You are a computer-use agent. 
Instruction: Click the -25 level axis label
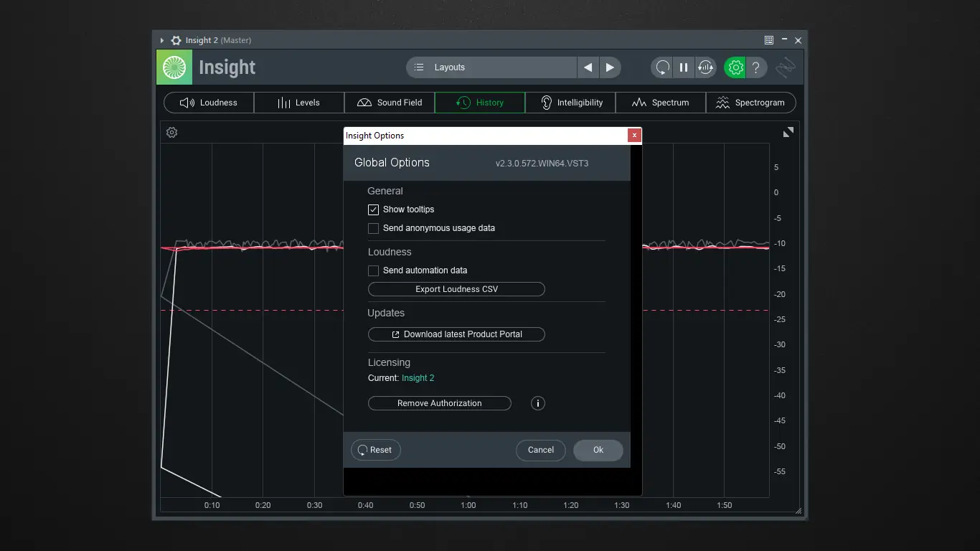[781, 319]
